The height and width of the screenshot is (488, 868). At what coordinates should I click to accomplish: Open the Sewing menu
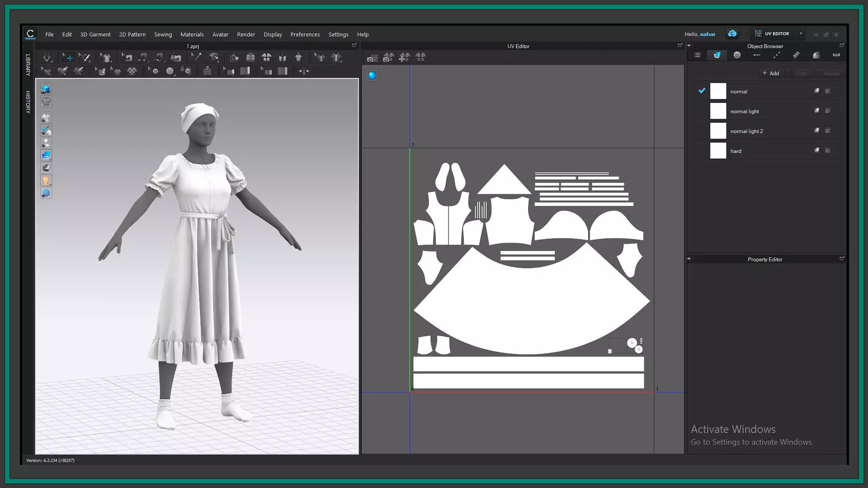click(163, 34)
